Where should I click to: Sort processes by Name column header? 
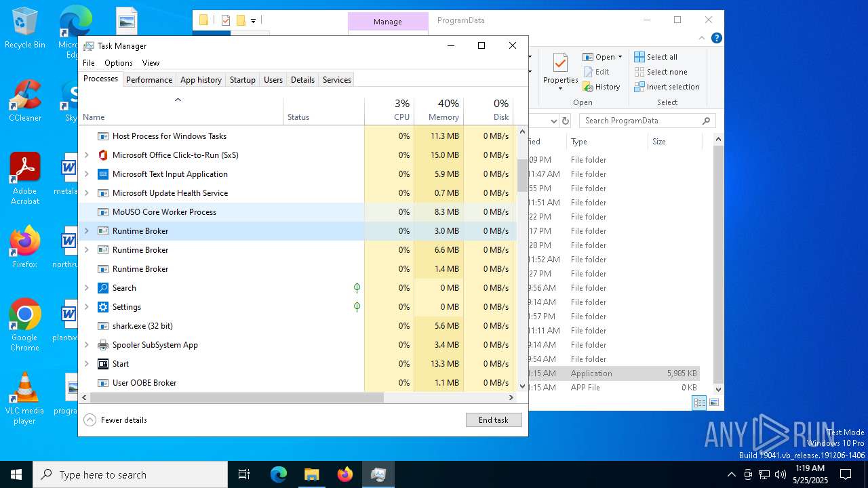[181, 111]
